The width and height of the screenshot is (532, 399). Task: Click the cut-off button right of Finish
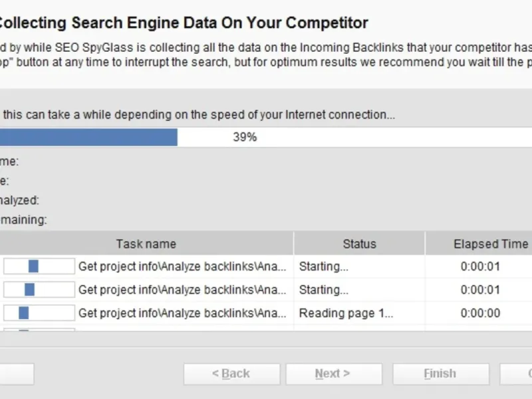516,374
